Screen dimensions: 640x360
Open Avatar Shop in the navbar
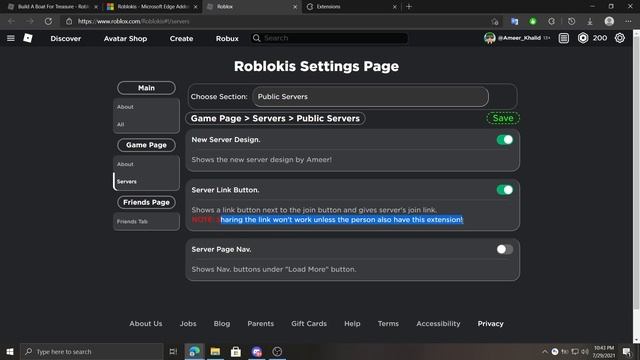click(125, 38)
